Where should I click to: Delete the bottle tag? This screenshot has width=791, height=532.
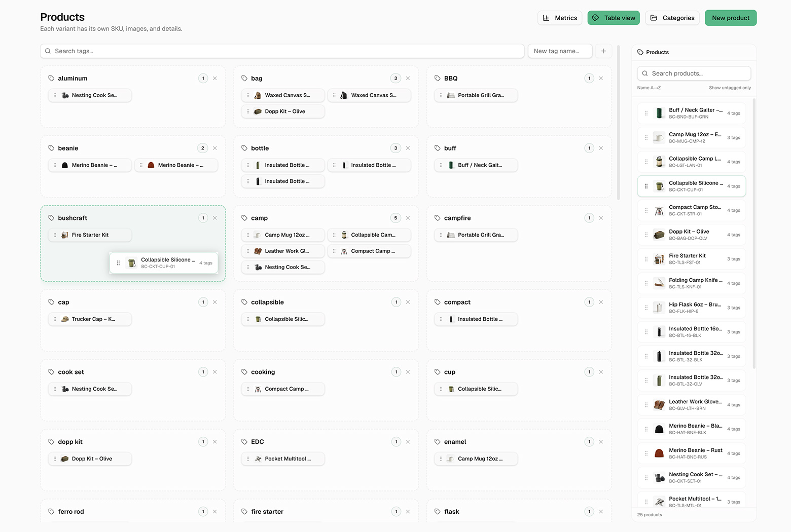pos(408,148)
